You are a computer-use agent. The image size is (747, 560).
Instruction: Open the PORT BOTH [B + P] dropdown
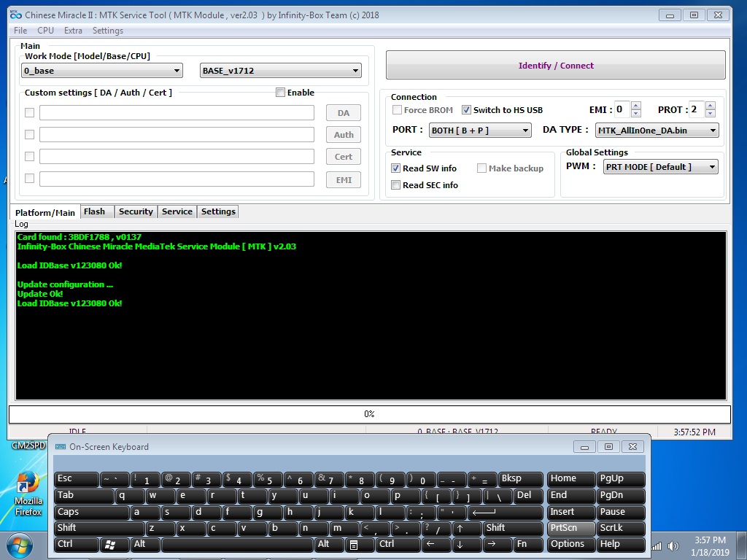(x=480, y=130)
